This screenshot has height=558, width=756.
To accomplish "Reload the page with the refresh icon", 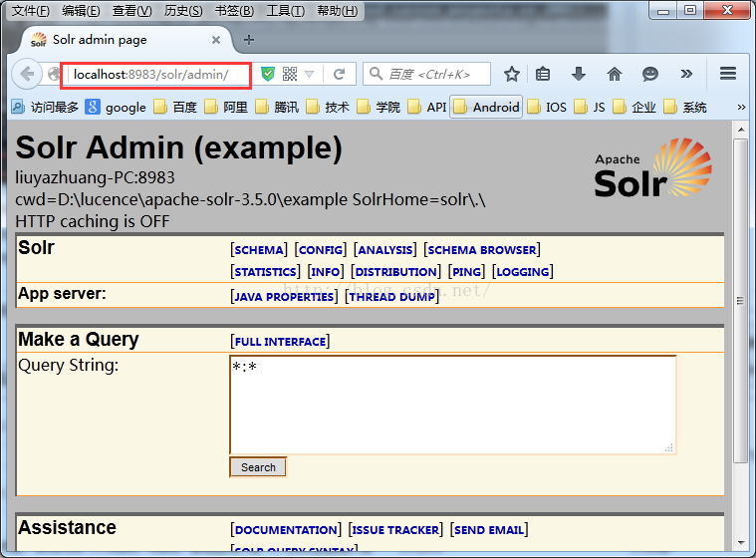I will coord(340,74).
